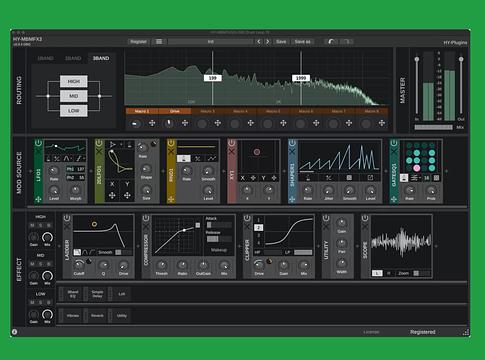This screenshot has width=485, height=360.
Task: Toggle the RND1 power button
Action: coord(171,143)
